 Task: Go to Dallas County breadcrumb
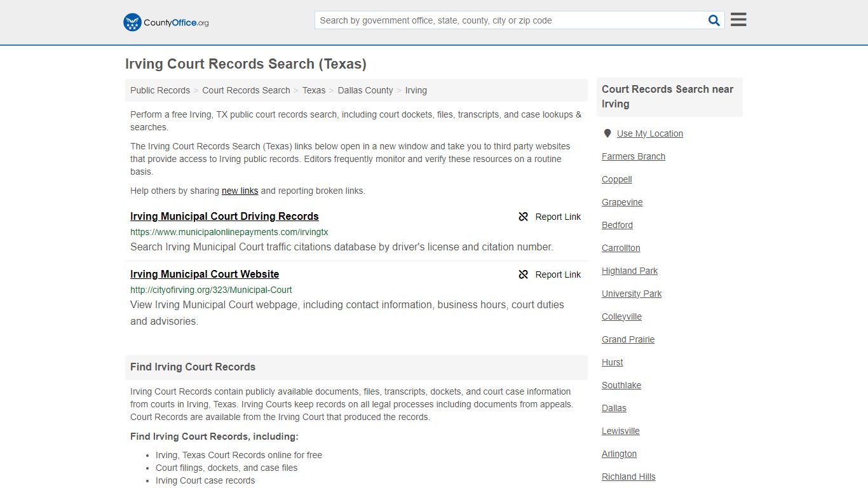coord(365,90)
